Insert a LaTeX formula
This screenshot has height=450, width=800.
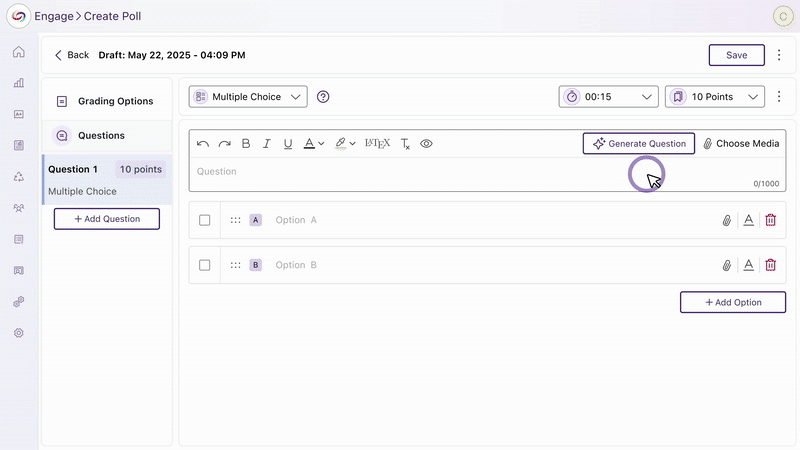pyautogui.click(x=377, y=144)
